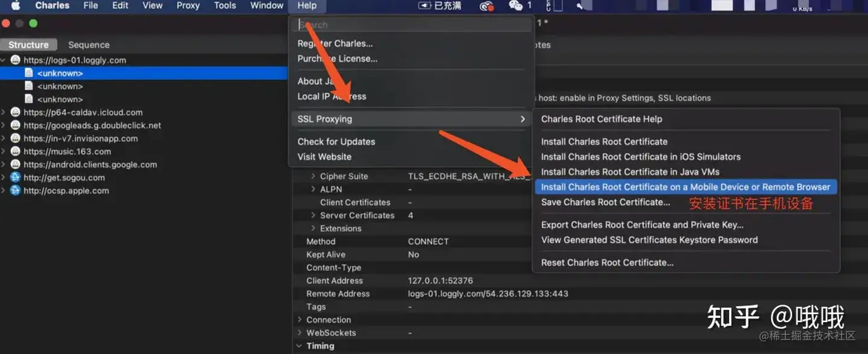868x354 pixels.
Task: Click the WeChat menu bar icon
Action: (x=515, y=5)
